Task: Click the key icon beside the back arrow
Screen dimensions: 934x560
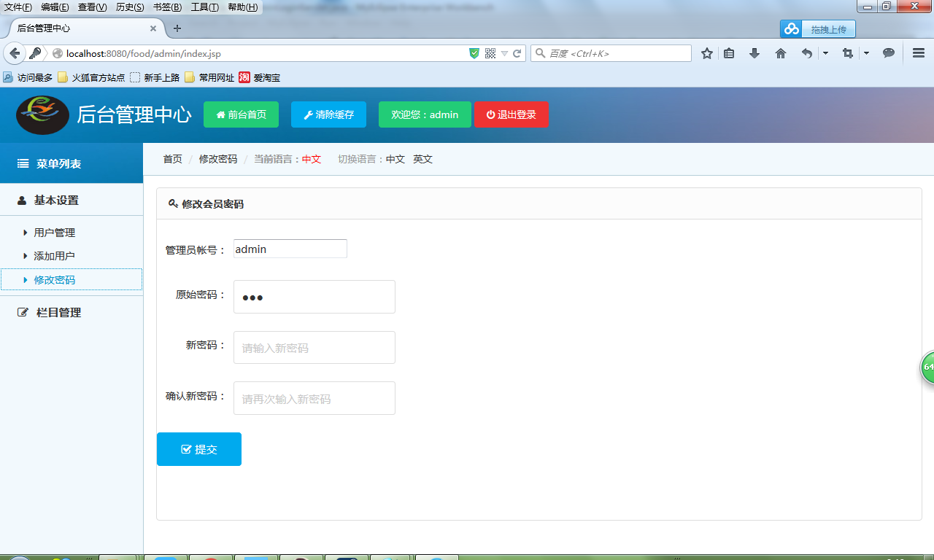Action: click(x=34, y=53)
